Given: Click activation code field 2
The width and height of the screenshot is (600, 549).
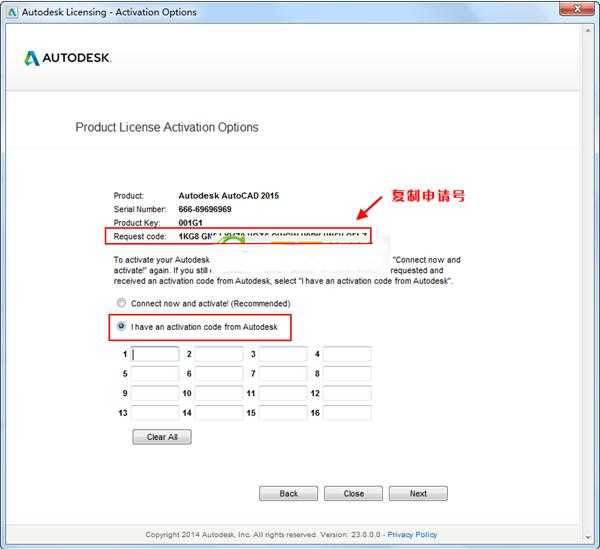Looking at the screenshot, I should [219, 354].
